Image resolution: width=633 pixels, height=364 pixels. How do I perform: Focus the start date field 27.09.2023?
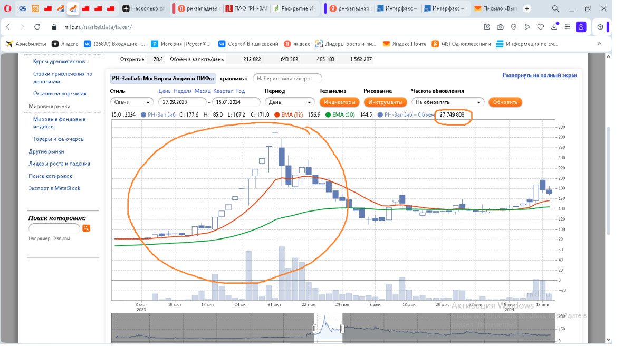pos(183,102)
